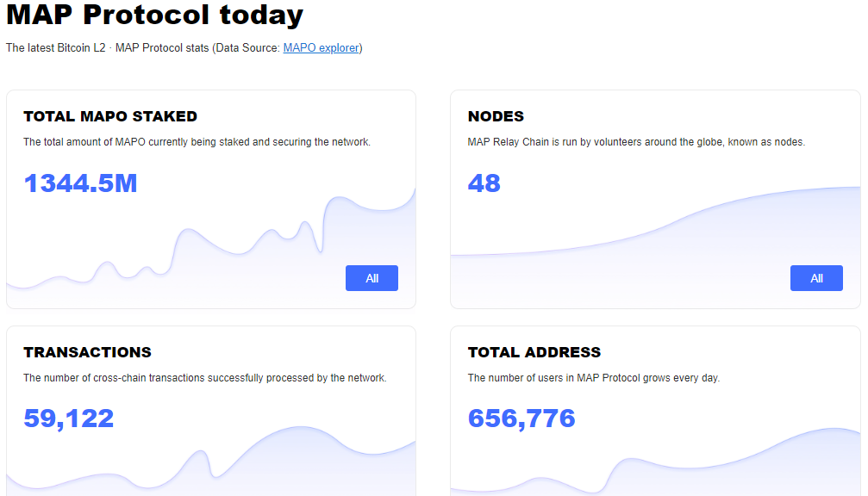Click the TRANSACTIONS card heading
This screenshot has width=868, height=496.
[87, 352]
